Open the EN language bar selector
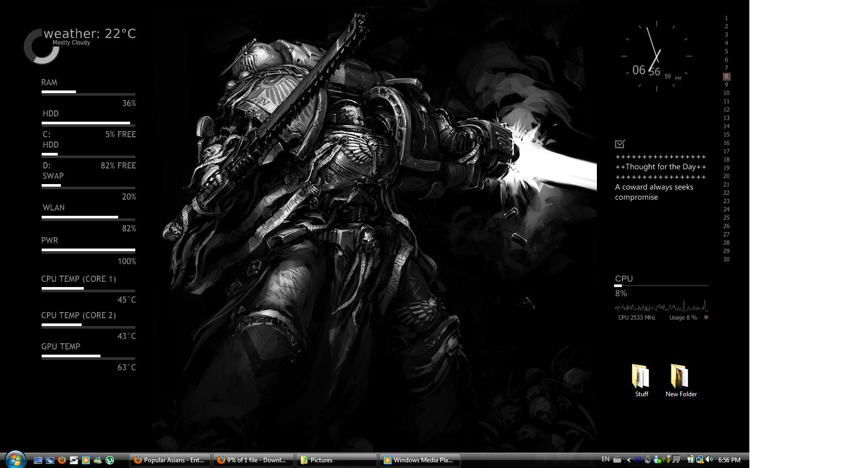The height and width of the screenshot is (468, 868). click(x=605, y=459)
